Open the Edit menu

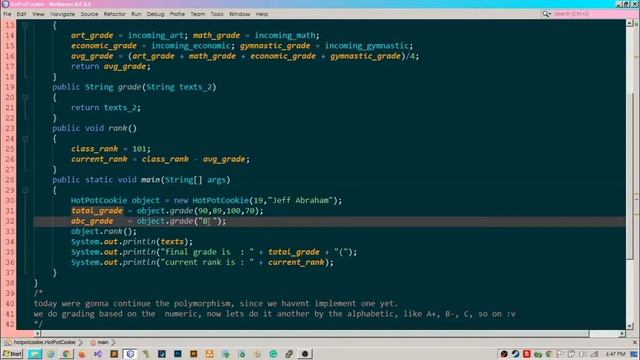21,14
